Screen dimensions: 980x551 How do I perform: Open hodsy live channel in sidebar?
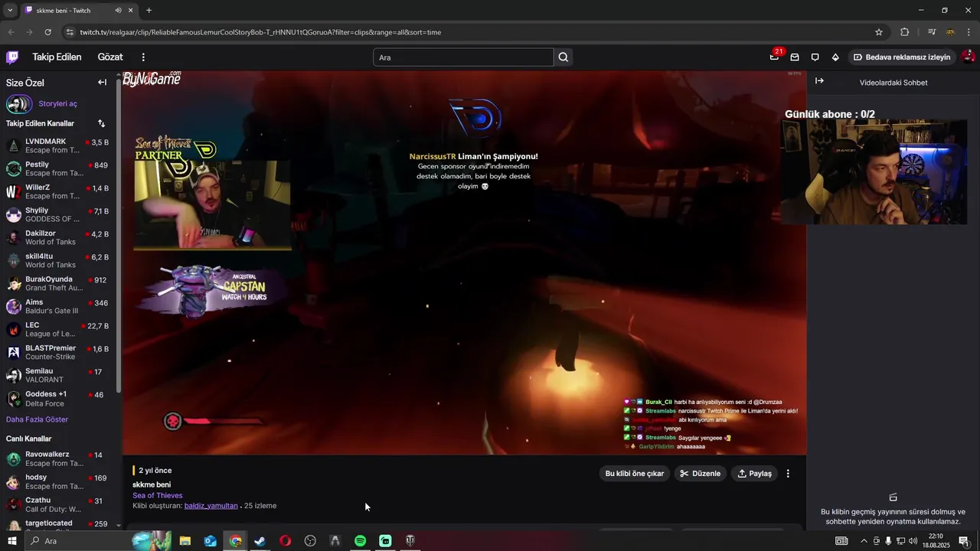(58, 482)
